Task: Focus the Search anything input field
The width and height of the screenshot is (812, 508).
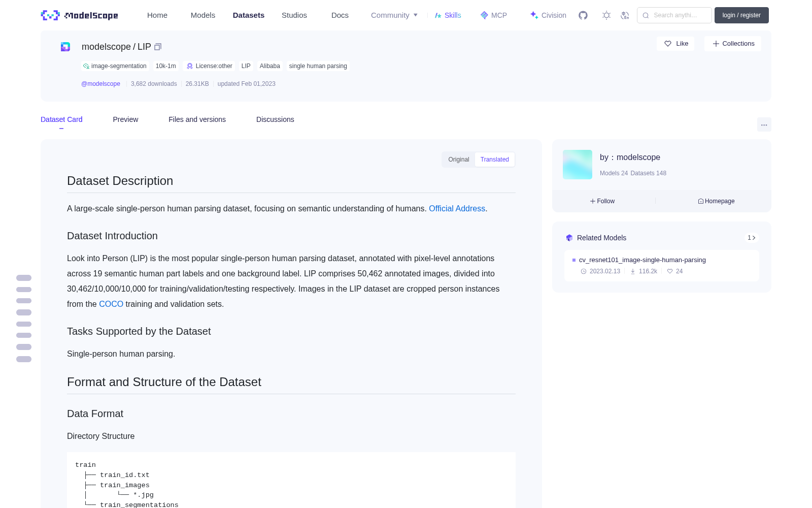Action: 674,15
